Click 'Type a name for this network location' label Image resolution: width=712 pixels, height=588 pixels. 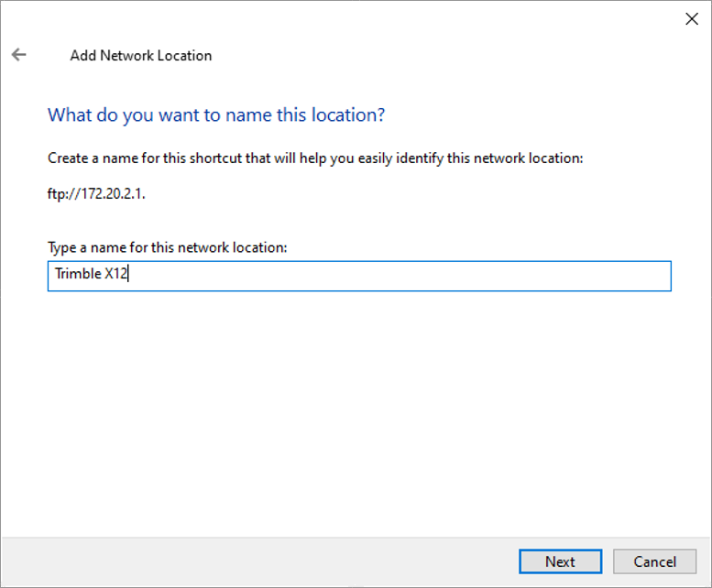click(x=167, y=247)
